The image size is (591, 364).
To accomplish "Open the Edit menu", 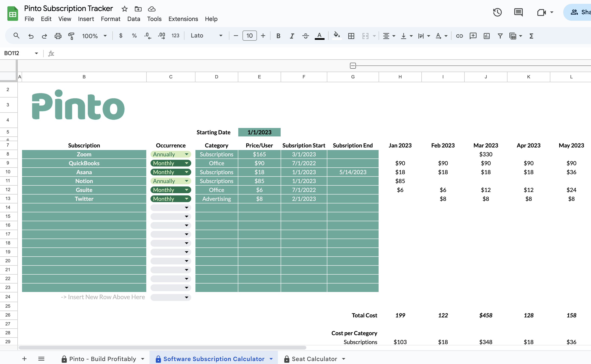I will tap(46, 19).
